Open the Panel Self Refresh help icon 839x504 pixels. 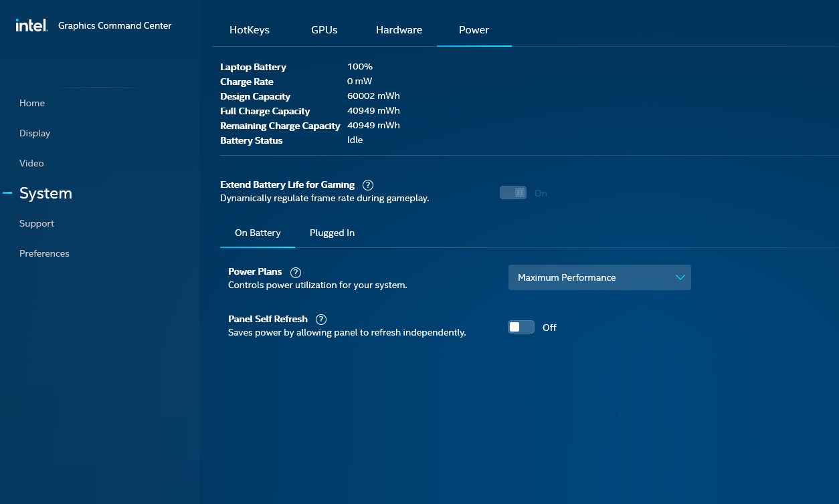pos(321,320)
